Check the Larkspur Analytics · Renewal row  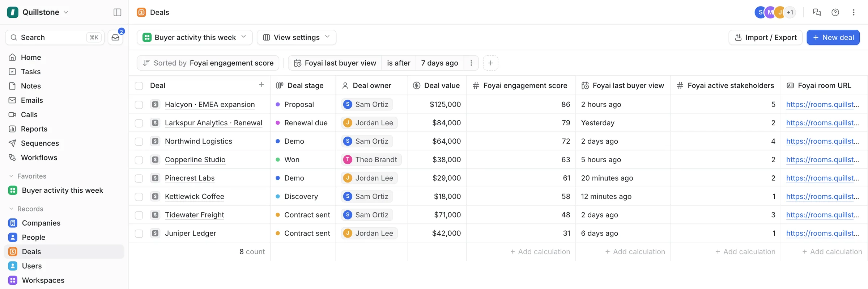tap(139, 123)
